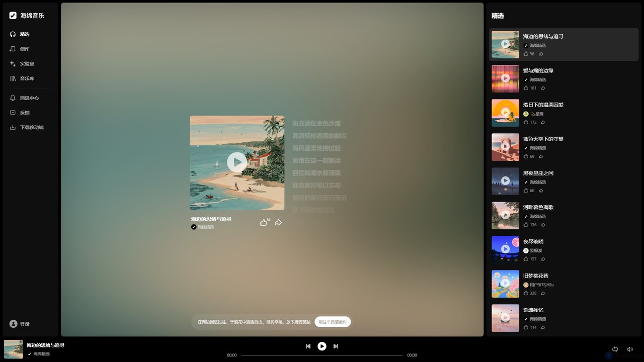Like 黑夜星座之问 with 60 likes

(x=526, y=191)
